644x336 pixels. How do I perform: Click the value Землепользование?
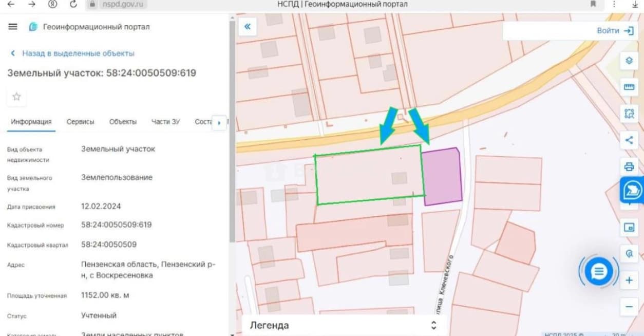tap(117, 177)
